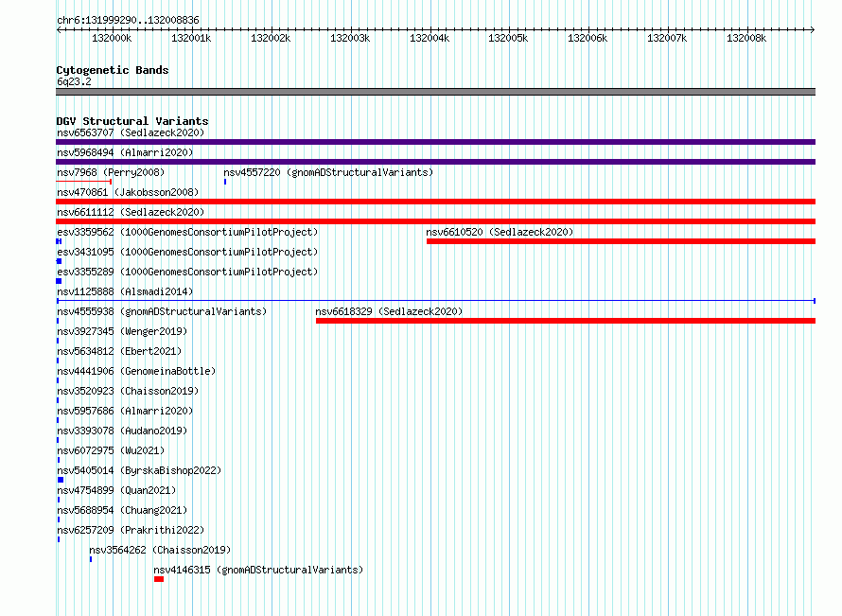Open variant nsv6072975 (Wu2021) label
842x616 pixels.
pos(111,450)
